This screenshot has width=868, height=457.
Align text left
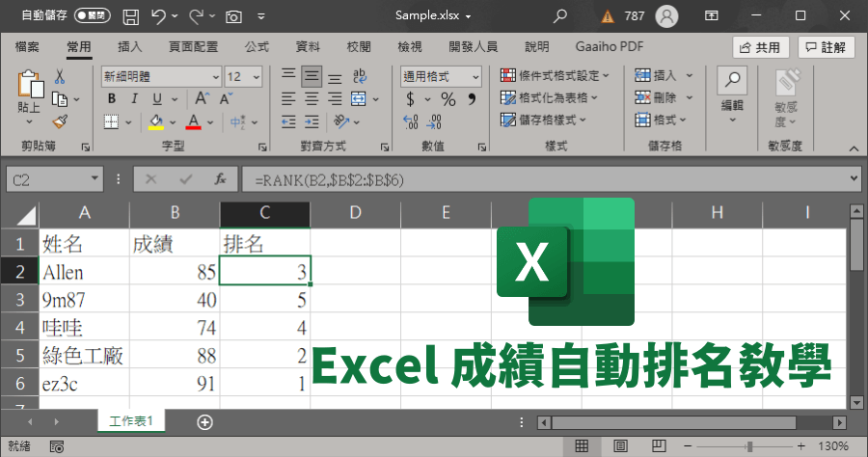tap(288, 99)
